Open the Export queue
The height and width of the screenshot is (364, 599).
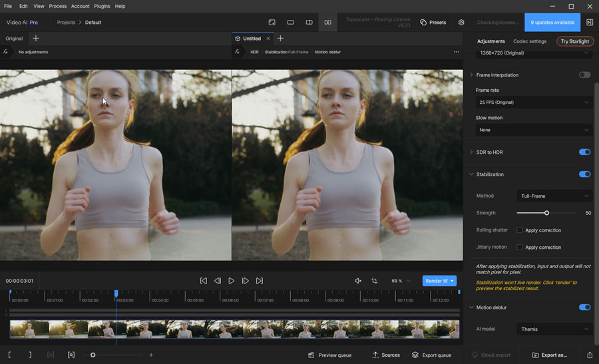[x=432, y=355]
